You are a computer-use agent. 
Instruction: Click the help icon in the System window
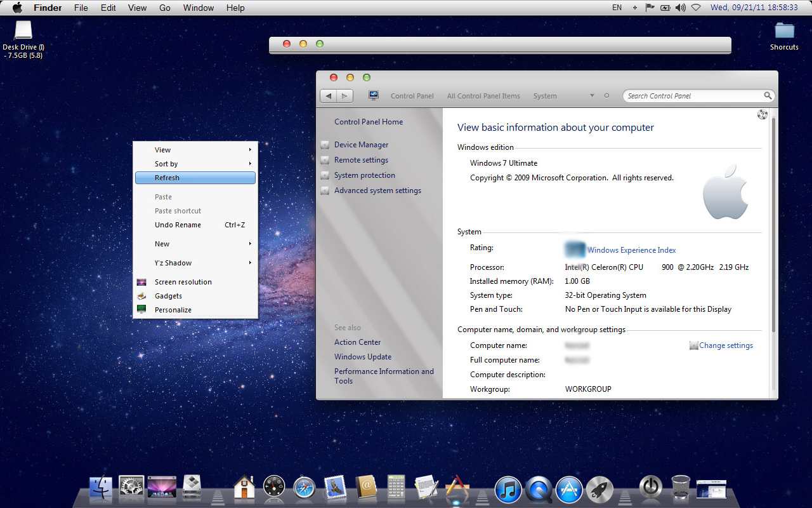763,114
